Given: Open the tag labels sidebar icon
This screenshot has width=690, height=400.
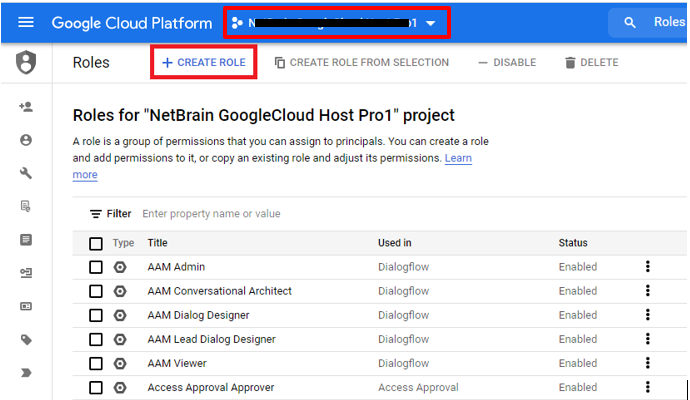Looking at the screenshot, I should click(26, 339).
